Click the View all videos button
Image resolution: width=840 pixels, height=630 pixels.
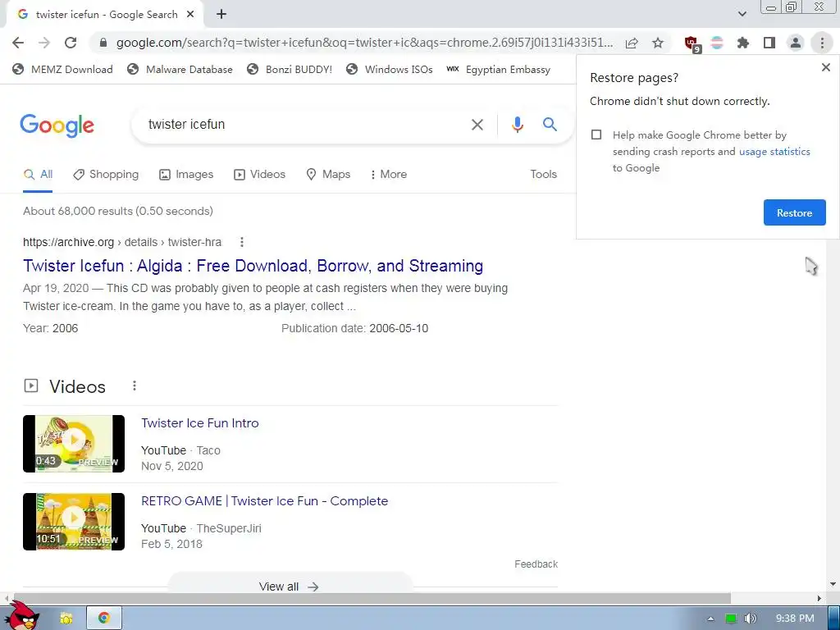(290, 584)
